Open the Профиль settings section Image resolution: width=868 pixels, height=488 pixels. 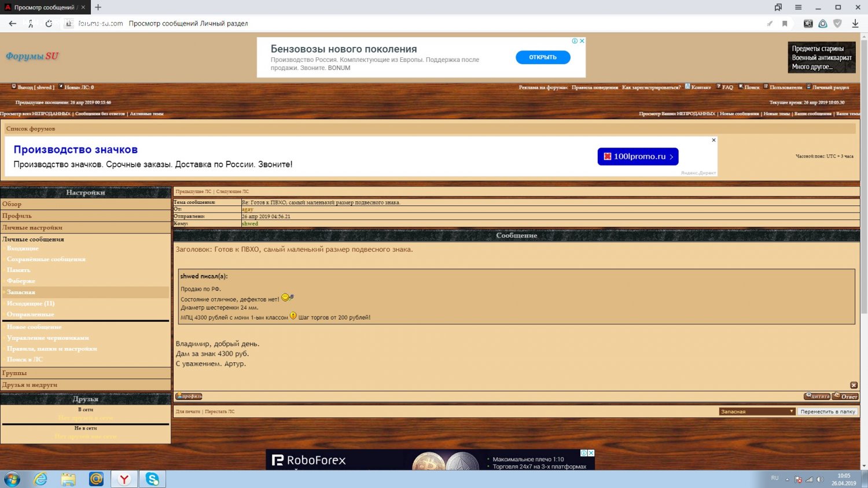point(17,216)
